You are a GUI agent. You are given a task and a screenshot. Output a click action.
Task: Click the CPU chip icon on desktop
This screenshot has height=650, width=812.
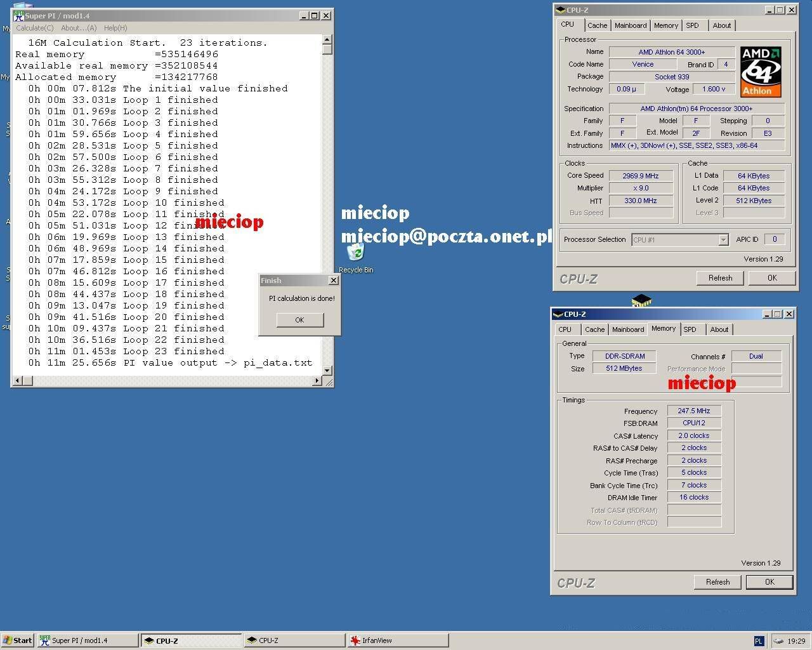click(641, 300)
